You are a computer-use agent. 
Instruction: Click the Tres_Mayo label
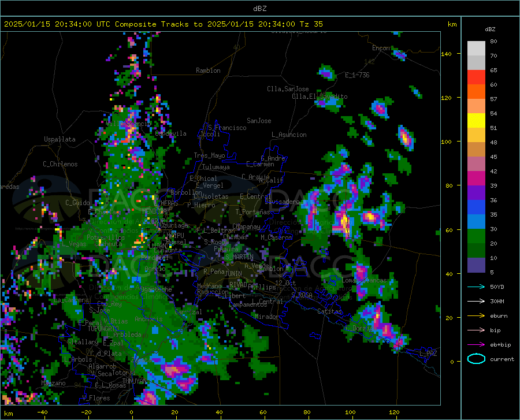pyautogui.click(x=209, y=155)
